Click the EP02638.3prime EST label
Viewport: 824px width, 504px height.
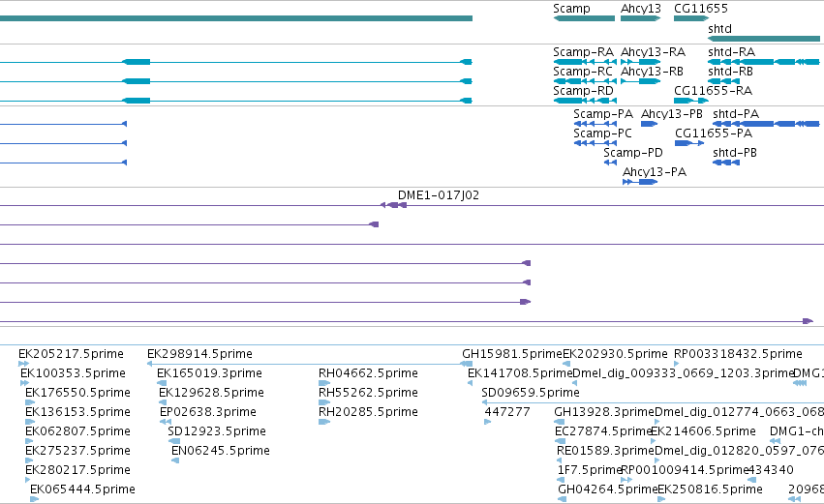208,412
